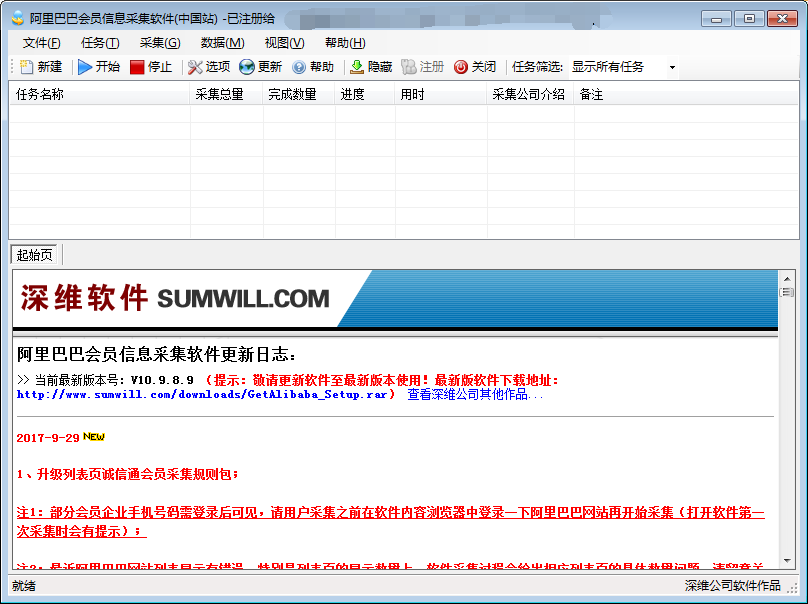
Task: Click the scroll-up arrow of the start page
Action: tap(787, 279)
